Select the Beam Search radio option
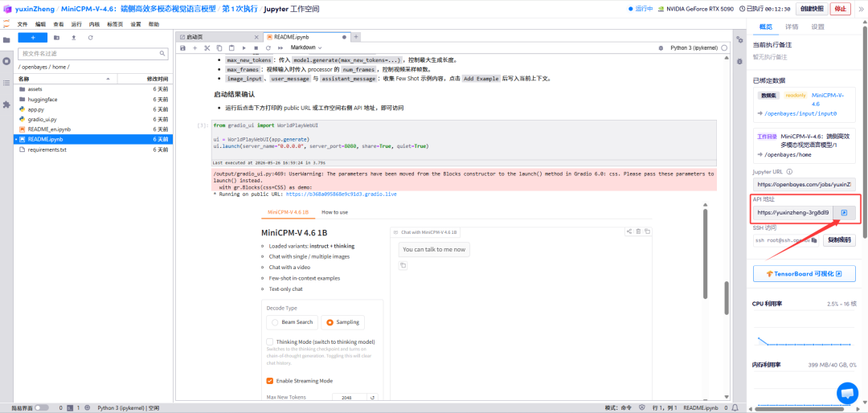 click(x=292, y=321)
